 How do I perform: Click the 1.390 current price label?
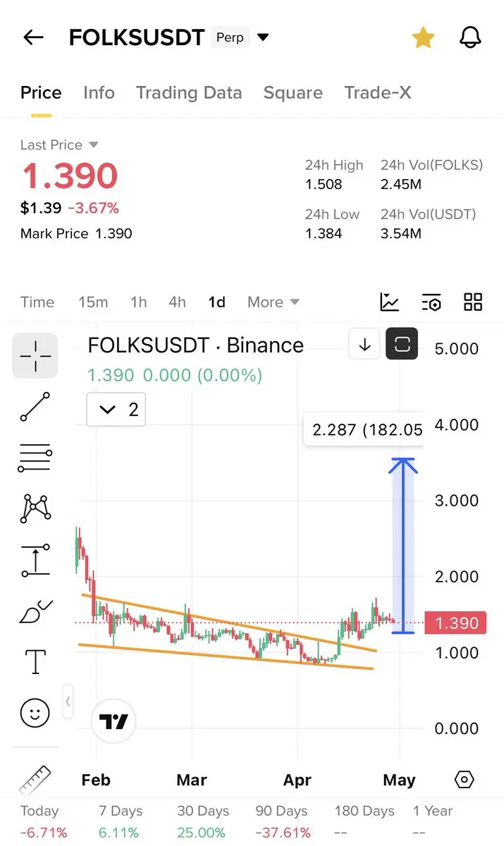[x=456, y=623]
